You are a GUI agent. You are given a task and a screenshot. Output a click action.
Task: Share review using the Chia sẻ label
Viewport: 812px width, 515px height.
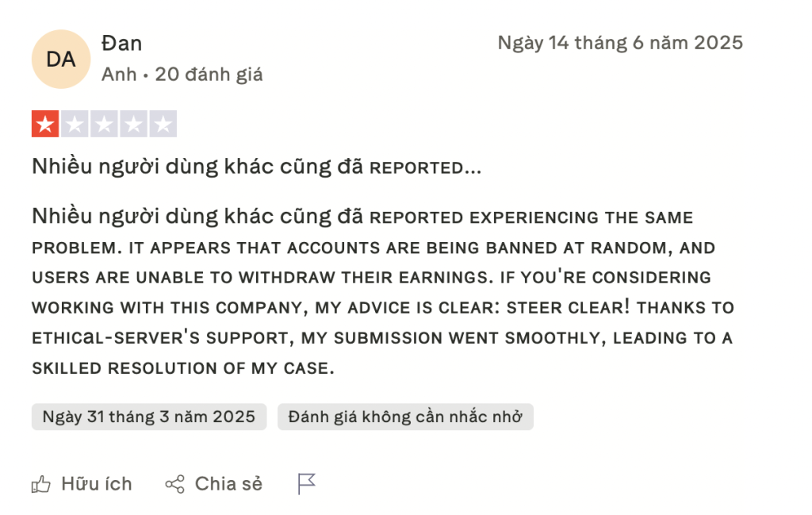tap(228, 484)
